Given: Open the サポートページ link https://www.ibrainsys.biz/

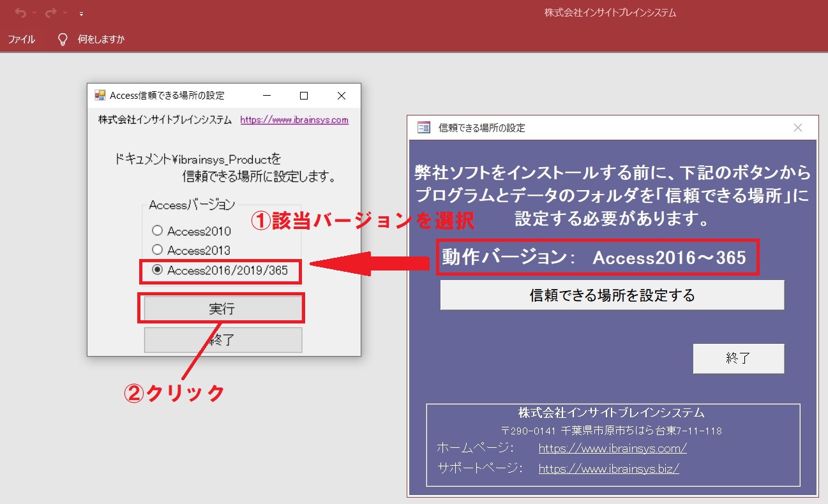Looking at the screenshot, I should [609, 468].
